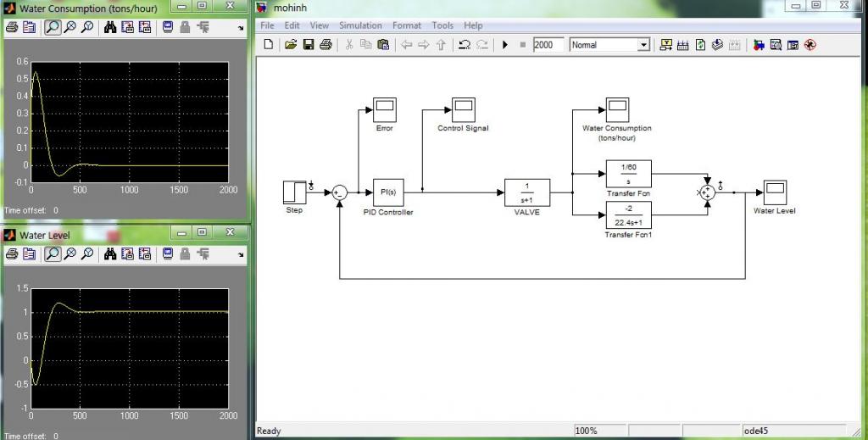Open the Model Explorer icon
868x440 pixels.
(776, 45)
